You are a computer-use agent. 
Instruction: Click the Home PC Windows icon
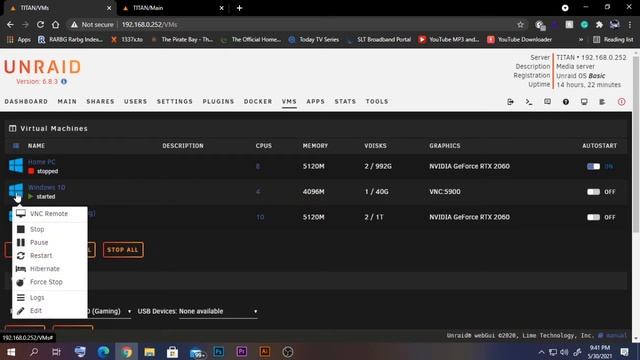tap(16, 165)
